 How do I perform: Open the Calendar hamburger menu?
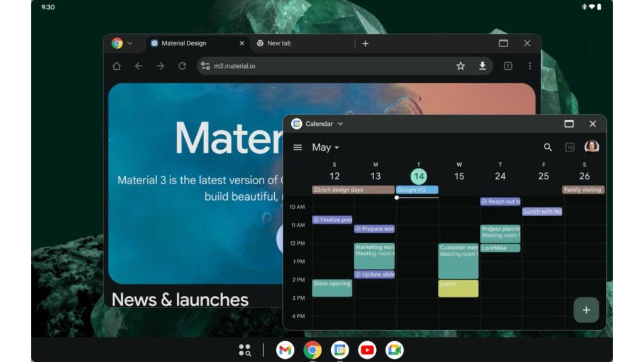pyautogui.click(x=297, y=147)
